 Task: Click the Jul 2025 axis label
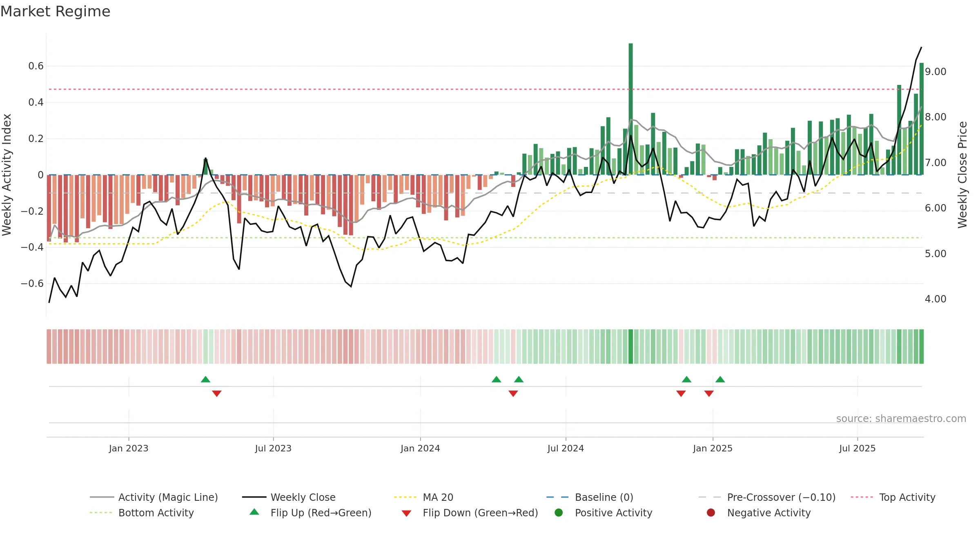coord(857,448)
